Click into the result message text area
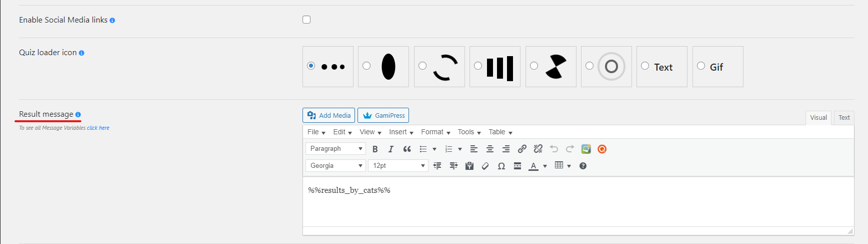Viewport: 868px width, 244px height. 578,202
